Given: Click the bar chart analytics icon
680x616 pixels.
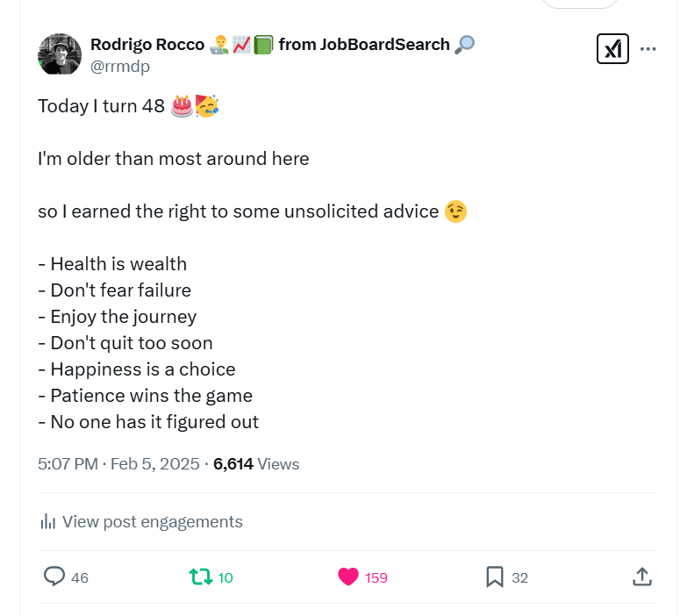Looking at the screenshot, I should click(47, 521).
